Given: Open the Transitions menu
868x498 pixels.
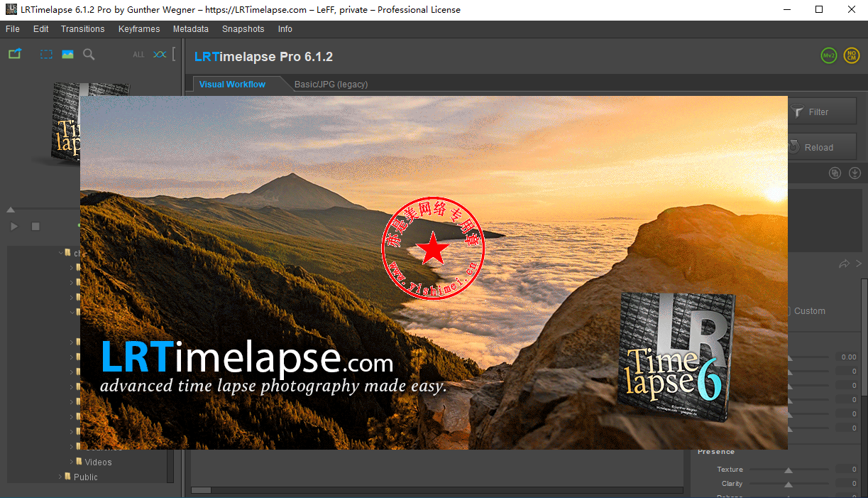Looking at the screenshot, I should click(x=82, y=29).
